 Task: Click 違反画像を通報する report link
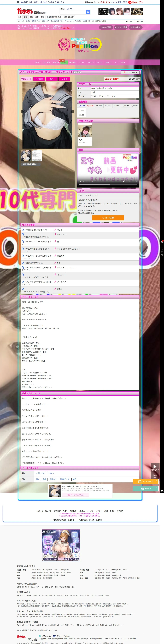[31, 164]
